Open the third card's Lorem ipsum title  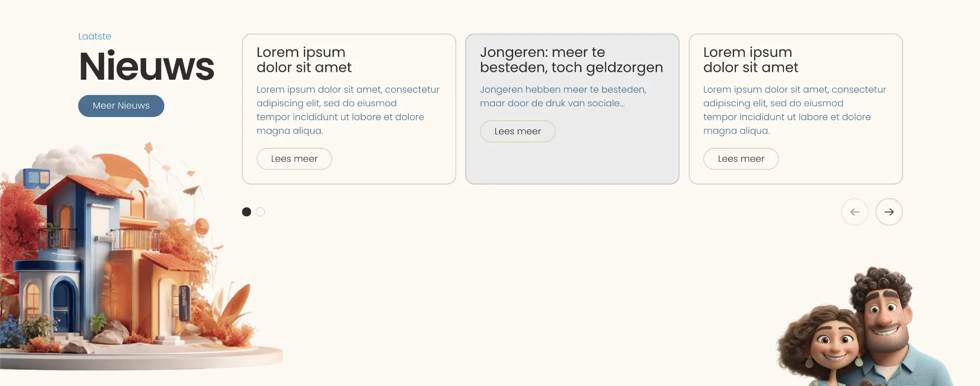pos(750,60)
